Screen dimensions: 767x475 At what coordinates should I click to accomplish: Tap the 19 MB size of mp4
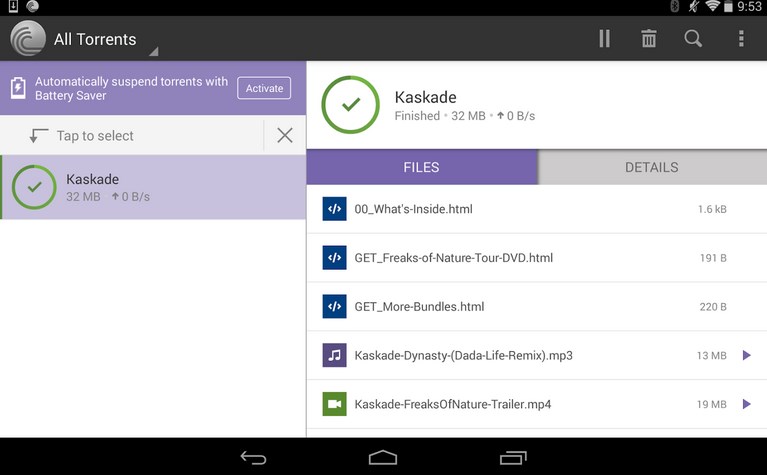(x=712, y=405)
